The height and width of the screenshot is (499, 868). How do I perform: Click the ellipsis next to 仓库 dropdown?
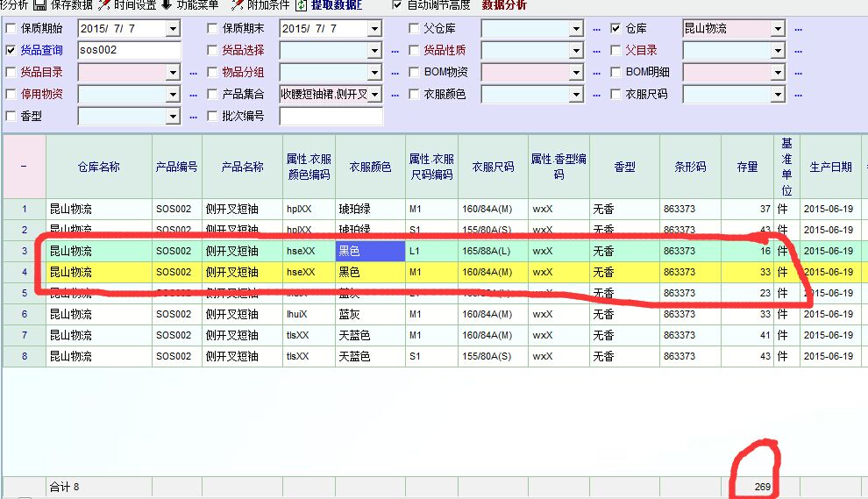tap(798, 29)
